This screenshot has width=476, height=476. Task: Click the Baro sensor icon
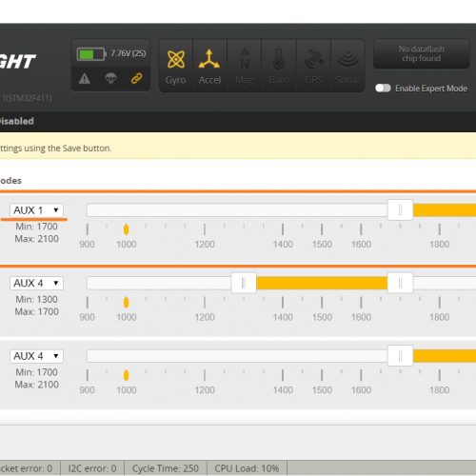pyautogui.click(x=279, y=66)
